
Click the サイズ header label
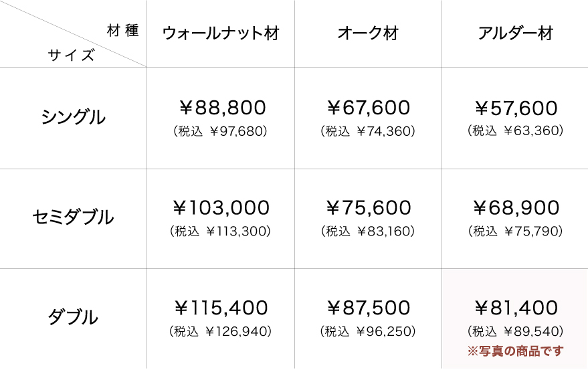[x=72, y=56]
